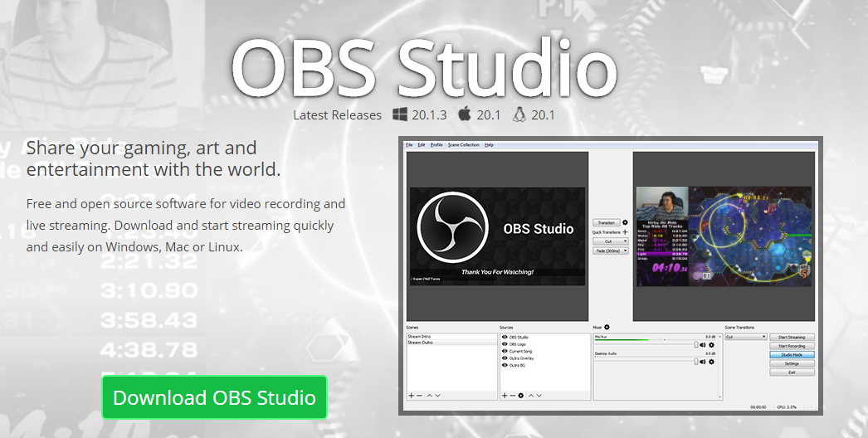Open source properties gear icon
This screenshot has height=438, width=868.
tap(521, 396)
